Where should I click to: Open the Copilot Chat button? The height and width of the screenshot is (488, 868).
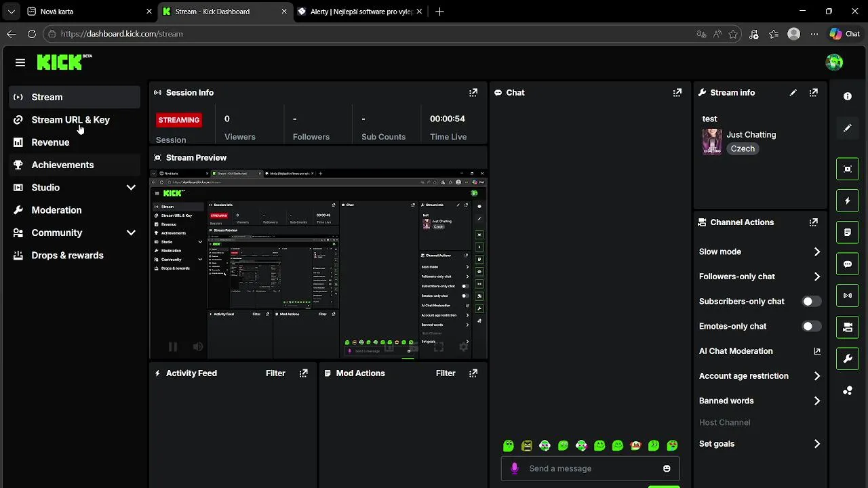point(845,34)
